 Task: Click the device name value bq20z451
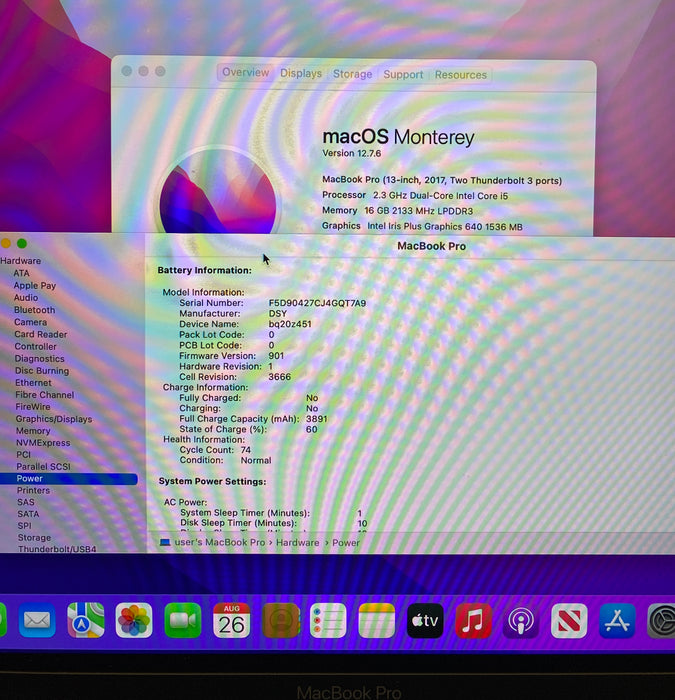coord(290,324)
